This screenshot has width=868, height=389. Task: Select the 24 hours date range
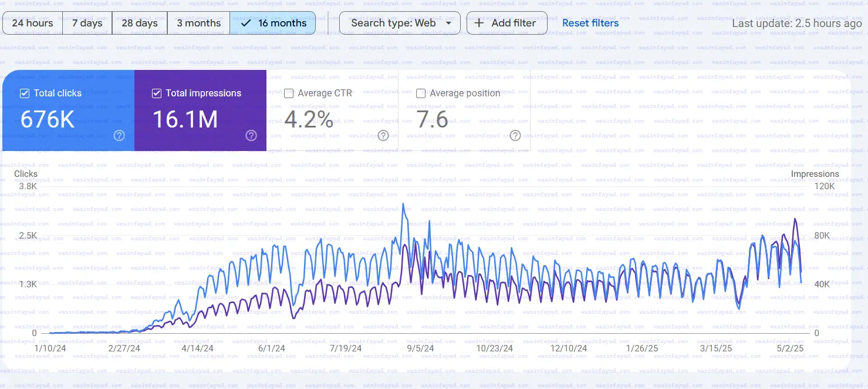(x=32, y=23)
